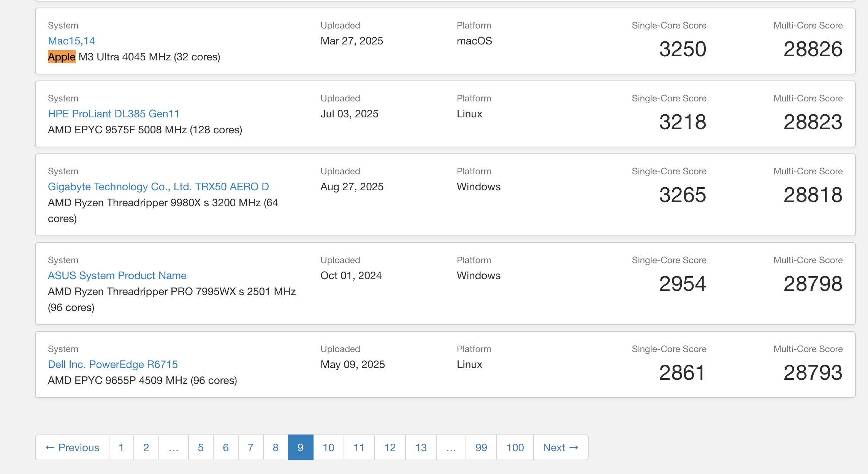Open HPE ProLiant DL385 Gen11 result
The image size is (868, 474).
(114, 114)
